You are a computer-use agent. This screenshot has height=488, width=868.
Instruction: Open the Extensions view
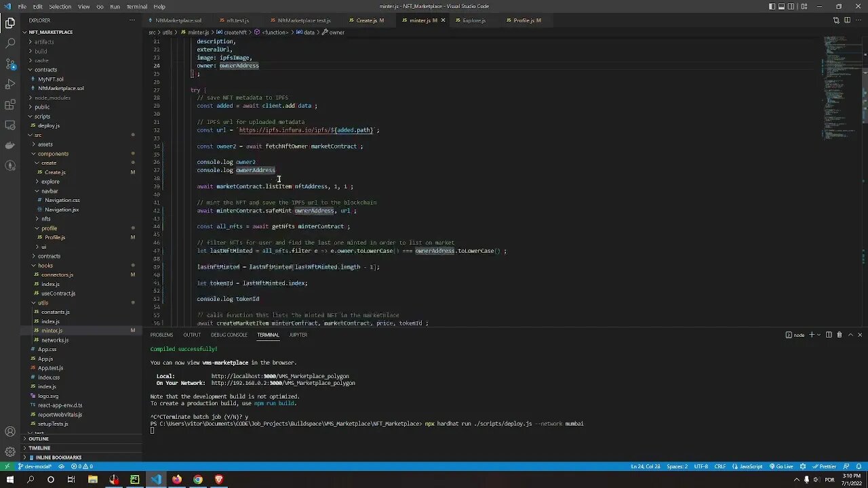point(10,104)
